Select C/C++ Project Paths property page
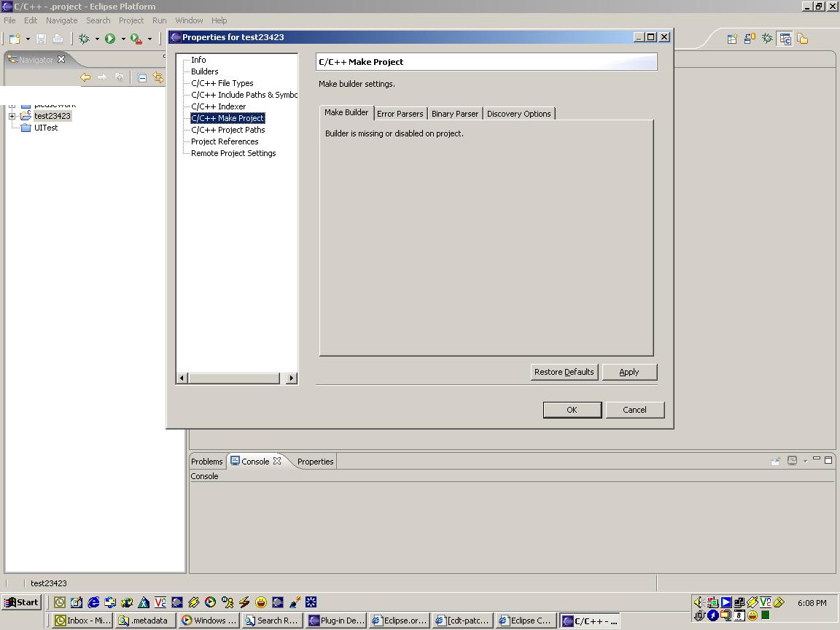 coord(228,130)
